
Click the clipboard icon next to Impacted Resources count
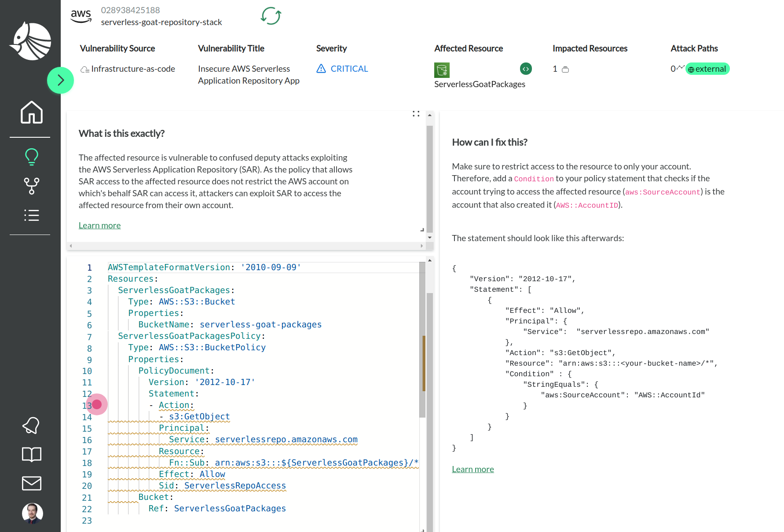(x=566, y=69)
